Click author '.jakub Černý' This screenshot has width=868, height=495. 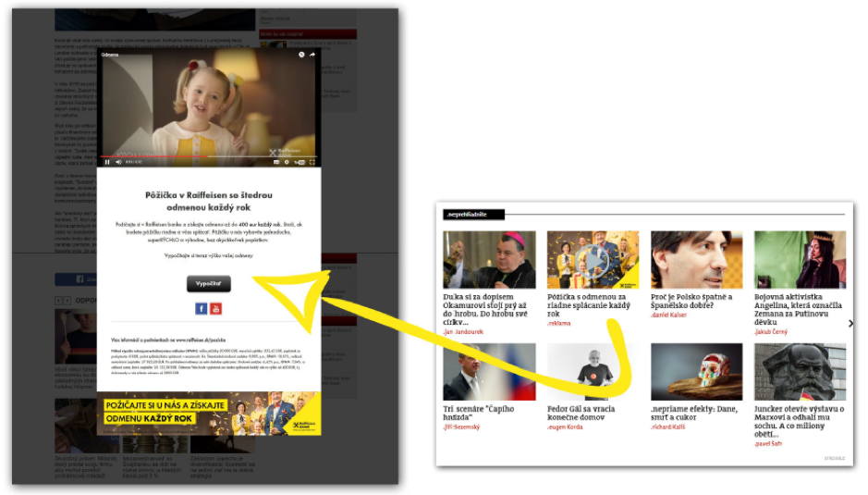pos(771,331)
